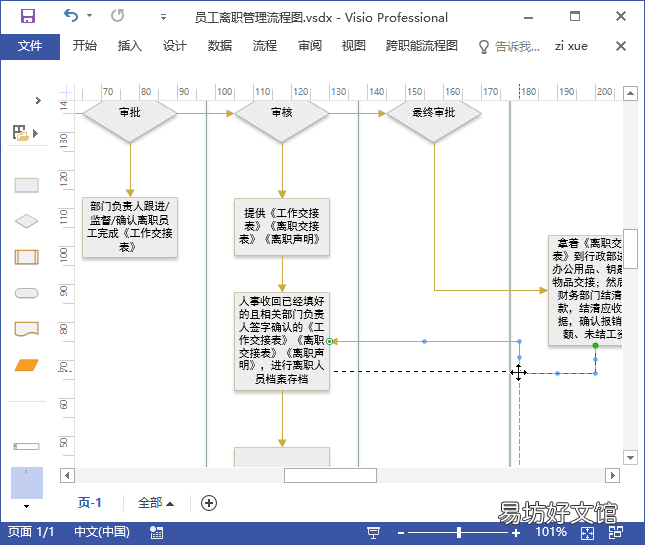The width and height of the screenshot is (645, 545).
Task: Select the 拿着《离职交接表》 process box
Action: coord(585,290)
